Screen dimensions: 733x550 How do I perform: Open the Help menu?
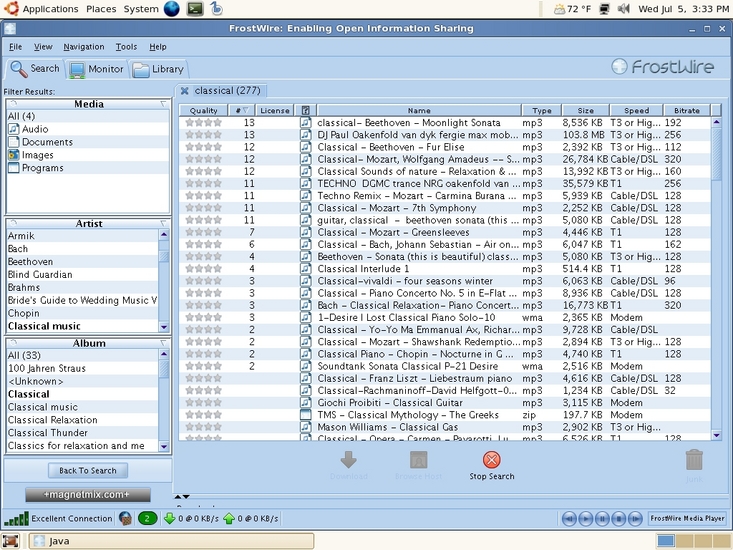pos(158,47)
